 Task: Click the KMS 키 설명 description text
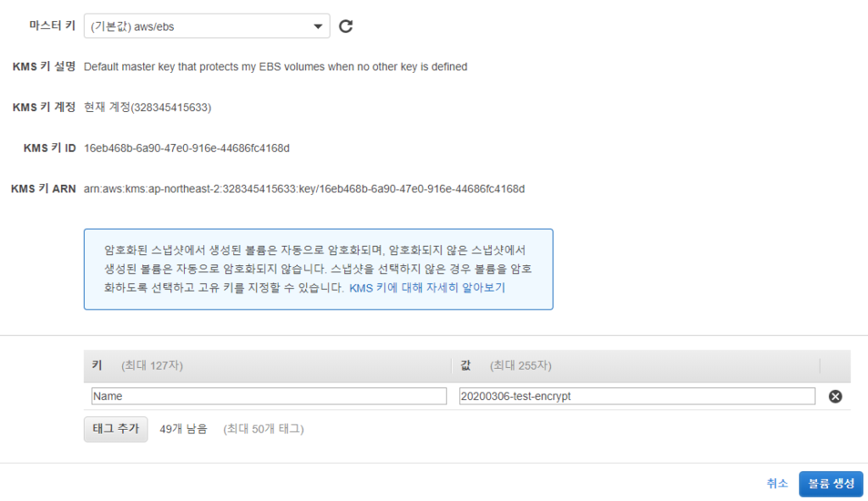tap(275, 67)
